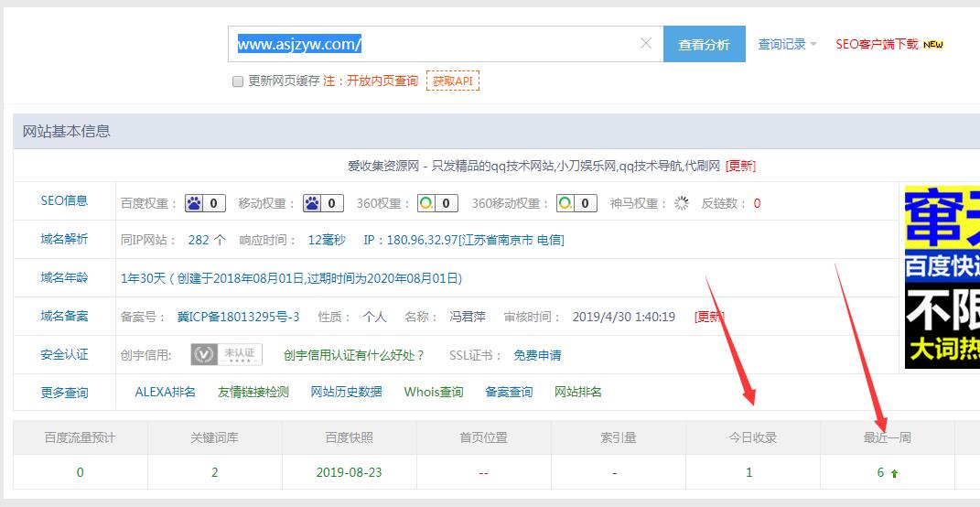Viewport: 980px width, 507px height.
Task: Click the 查看分析 button
Action: [705, 44]
